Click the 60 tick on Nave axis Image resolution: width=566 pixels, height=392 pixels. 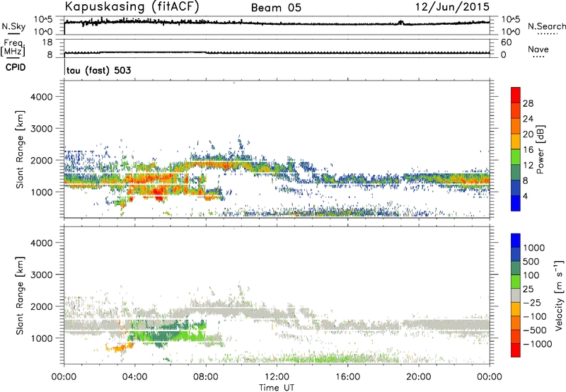[x=506, y=42]
